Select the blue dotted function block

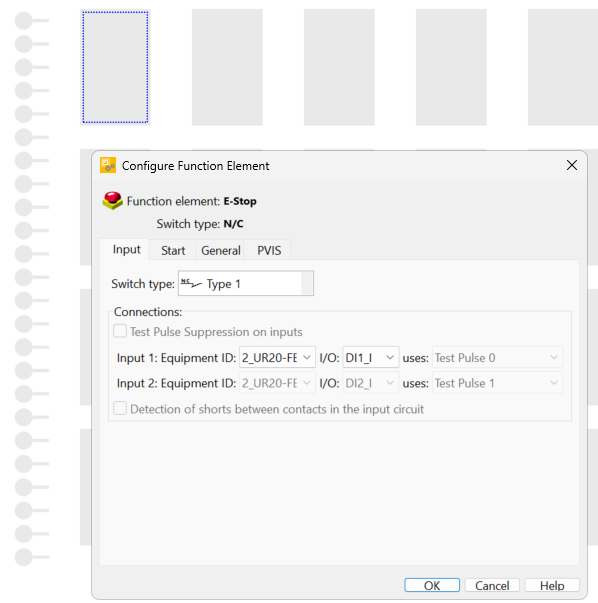115,67
